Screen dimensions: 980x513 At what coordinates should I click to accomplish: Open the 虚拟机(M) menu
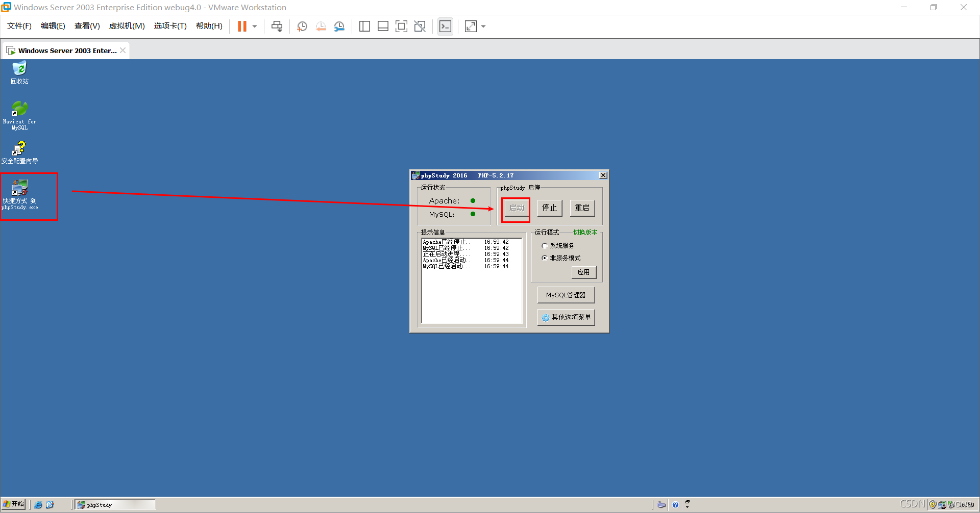pos(127,26)
